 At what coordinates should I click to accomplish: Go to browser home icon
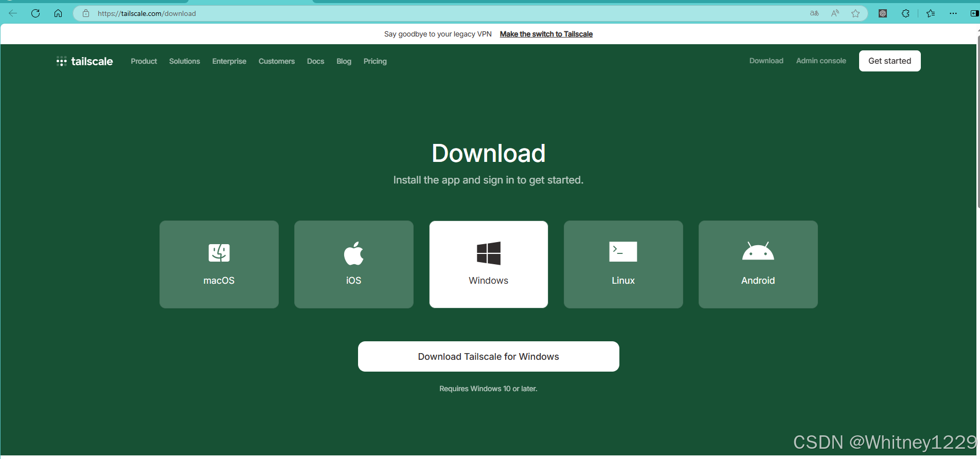click(58, 13)
